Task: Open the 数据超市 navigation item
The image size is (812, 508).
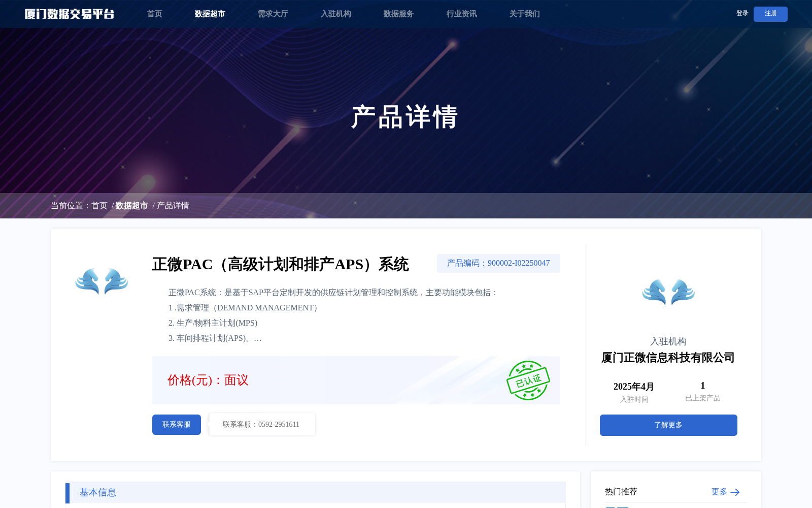Action: (210, 14)
